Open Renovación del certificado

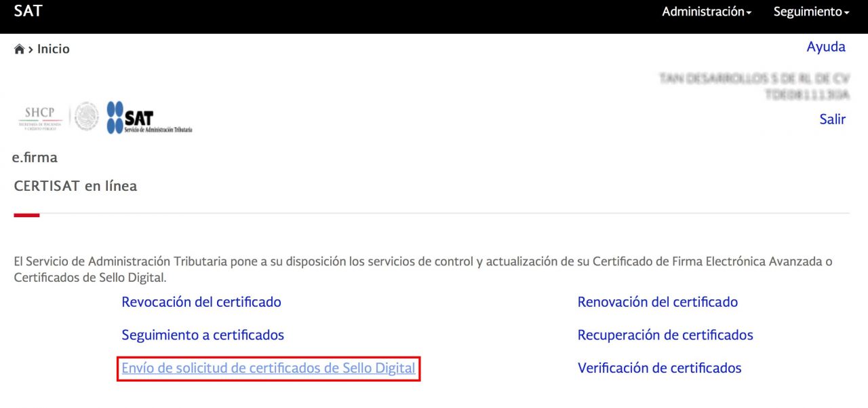tap(658, 302)
